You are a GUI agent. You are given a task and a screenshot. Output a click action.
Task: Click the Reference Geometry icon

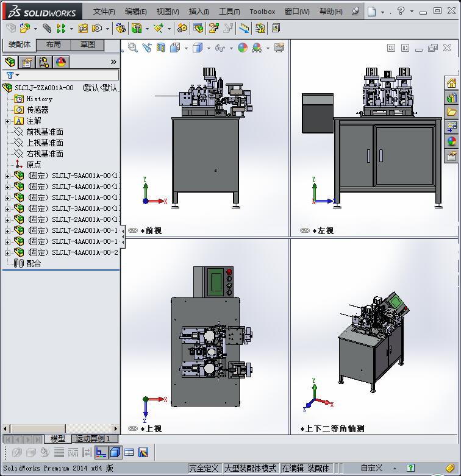(159, 29)
